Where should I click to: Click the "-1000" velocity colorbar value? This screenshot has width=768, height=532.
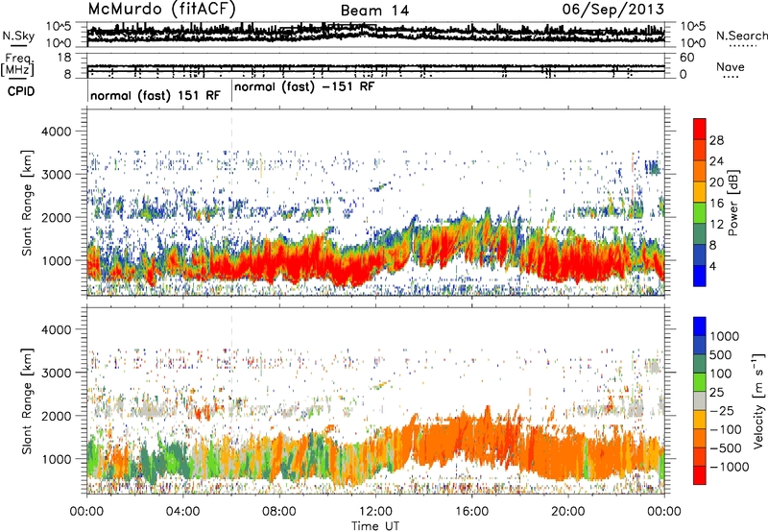click(730, 467)
